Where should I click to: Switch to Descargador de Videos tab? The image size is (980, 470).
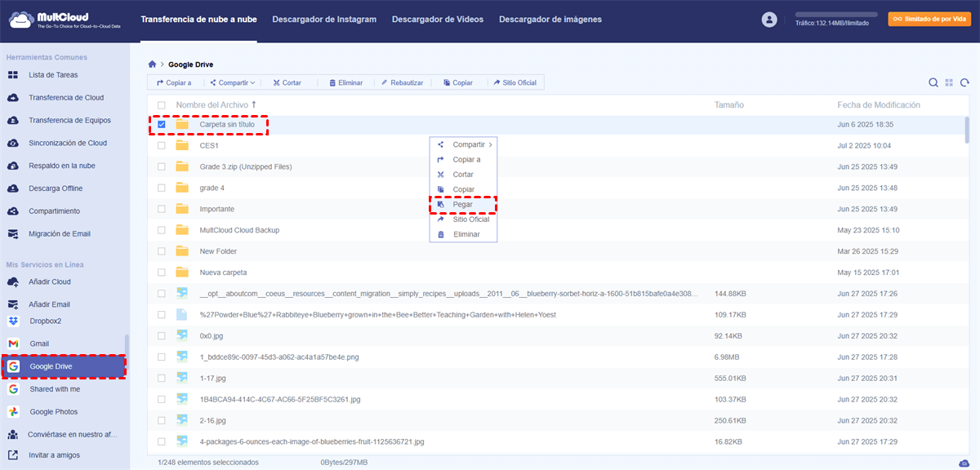click(x=438, y=20)
